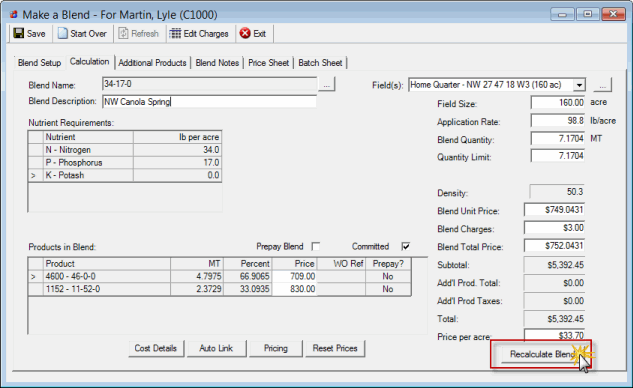Screen dimensions: 633x388
Task: Click into the Blend Description field
Action: click(210, 101)
